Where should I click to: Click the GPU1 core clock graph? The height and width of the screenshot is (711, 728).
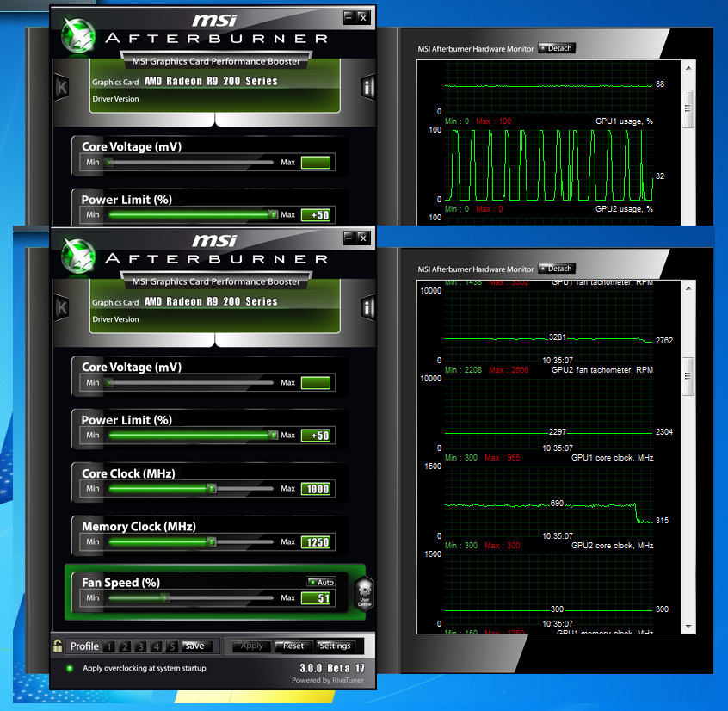tap(549, 501)
